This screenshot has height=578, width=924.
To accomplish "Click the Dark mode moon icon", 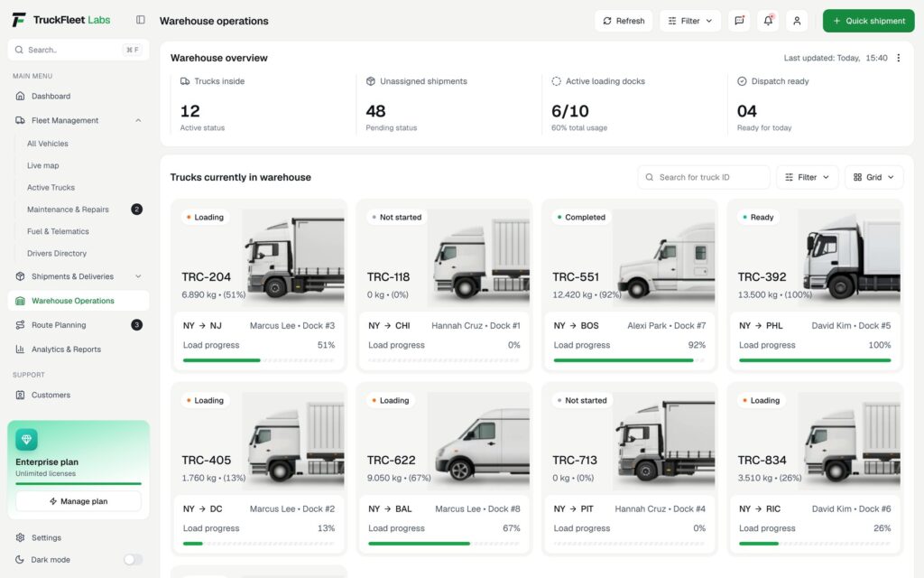I will click(x=20, y=560).
